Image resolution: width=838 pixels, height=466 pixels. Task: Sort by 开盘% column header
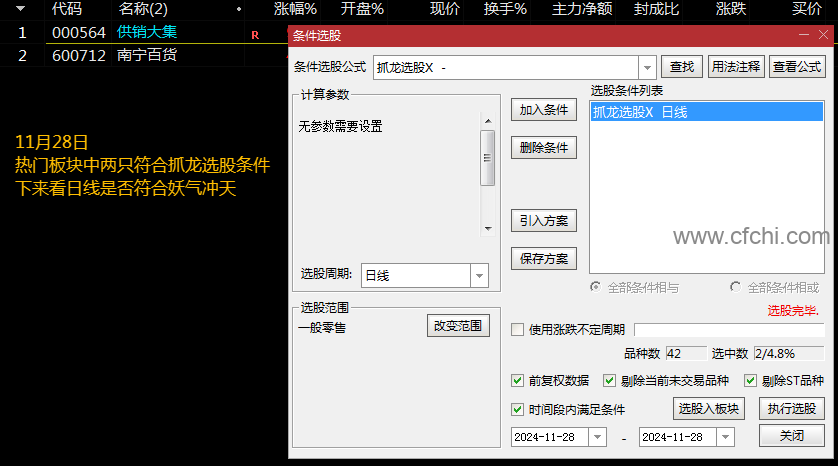(x=362, y=9)
